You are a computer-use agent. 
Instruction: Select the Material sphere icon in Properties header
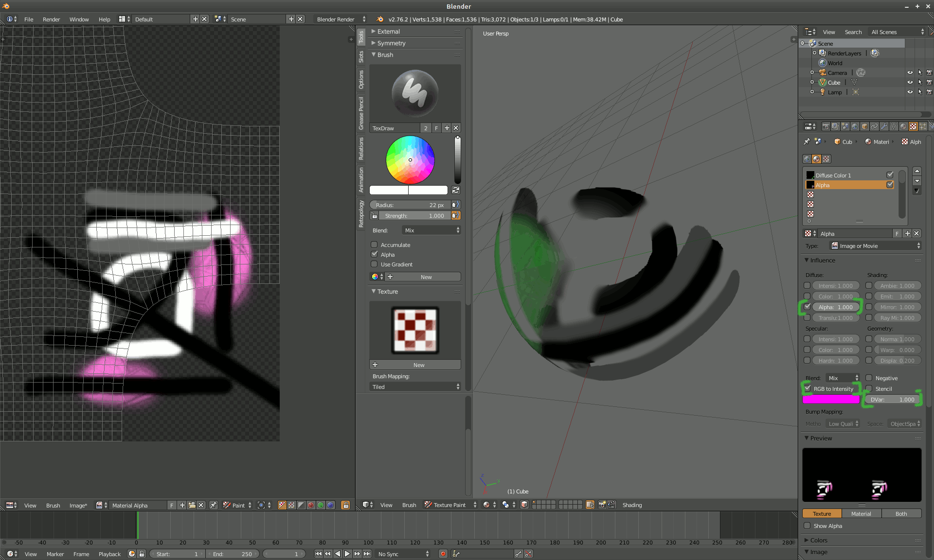pyautogui.click(x=903, y=127)
